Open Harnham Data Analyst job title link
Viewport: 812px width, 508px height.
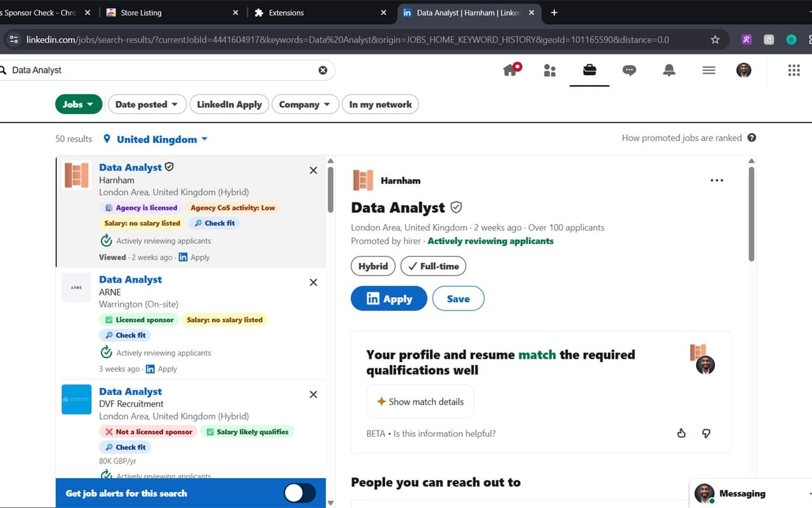tap(131, 167)
